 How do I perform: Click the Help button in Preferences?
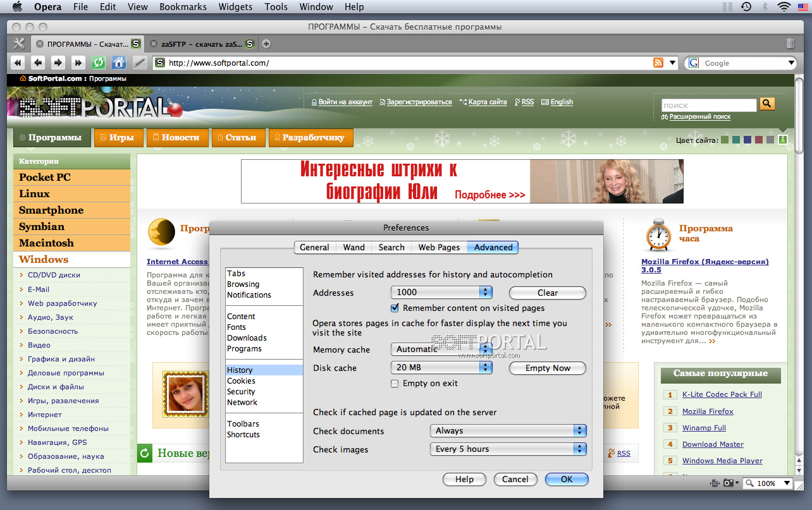click(464, 479)
